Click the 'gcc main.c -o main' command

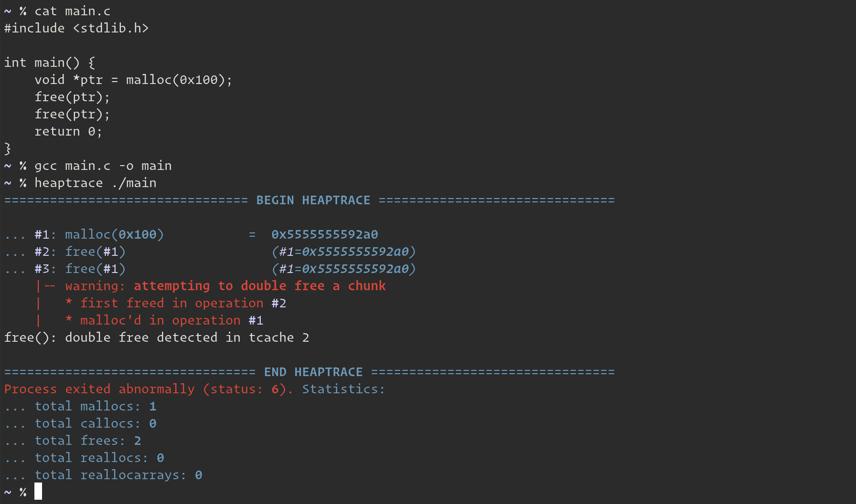tap(103, 166)
